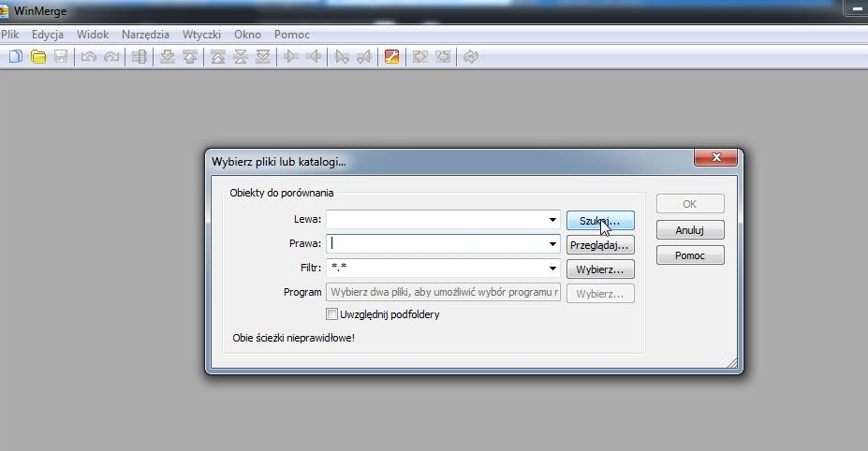This screenshot has height=451, width=868.
Task: Click Wybierz... button next to Filtr
Action: pos(600,269)
